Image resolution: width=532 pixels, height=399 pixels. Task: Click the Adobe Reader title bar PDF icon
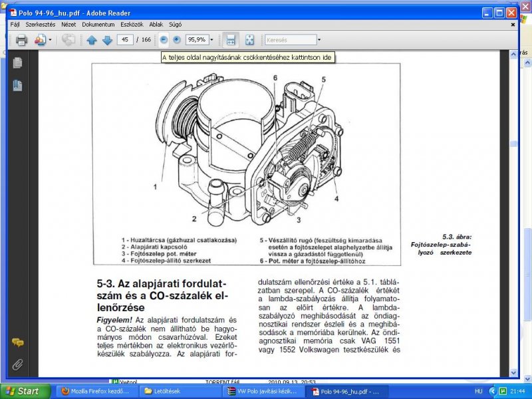coord(13,13)
